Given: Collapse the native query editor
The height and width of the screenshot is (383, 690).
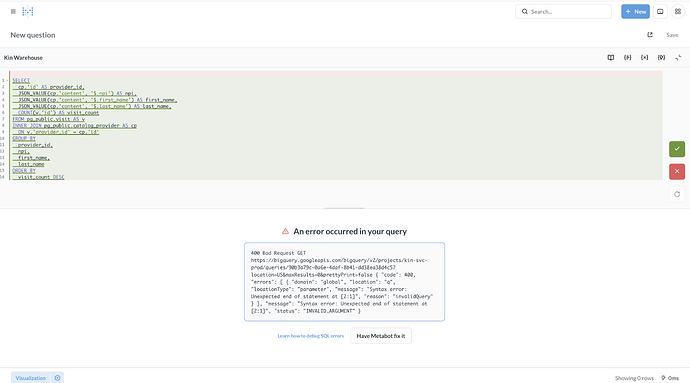Looking at the screenshot, I should [678, 58].
